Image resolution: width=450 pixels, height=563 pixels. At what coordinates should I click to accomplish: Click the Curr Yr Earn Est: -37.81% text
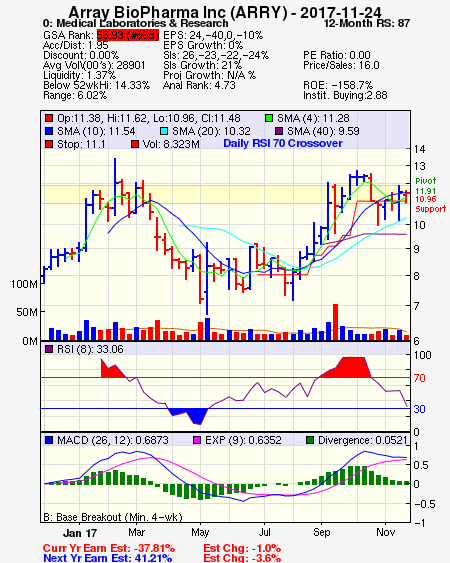pyautogui.click(x=109, y=548)
